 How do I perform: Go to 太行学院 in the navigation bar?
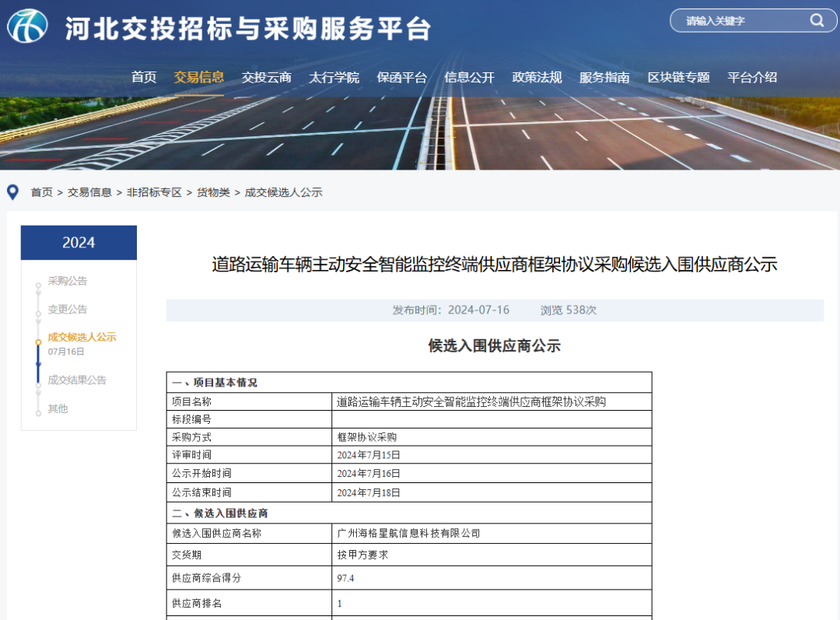334,77
